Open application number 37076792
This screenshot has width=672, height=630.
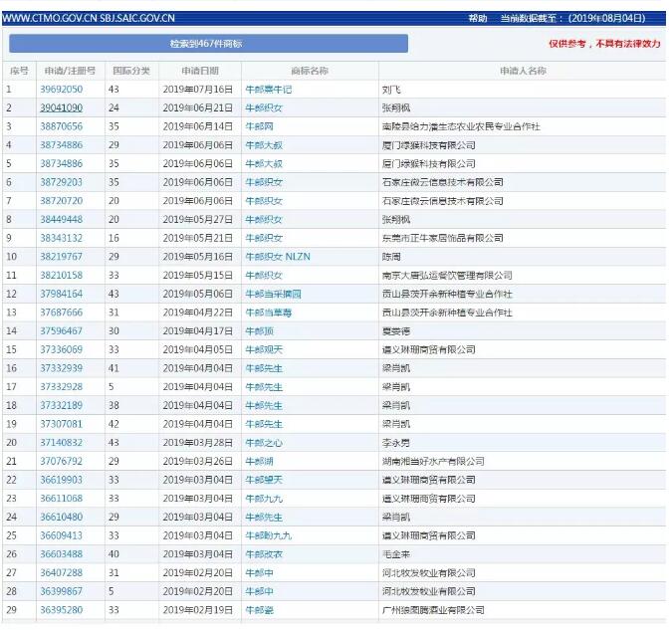(62, 461)
